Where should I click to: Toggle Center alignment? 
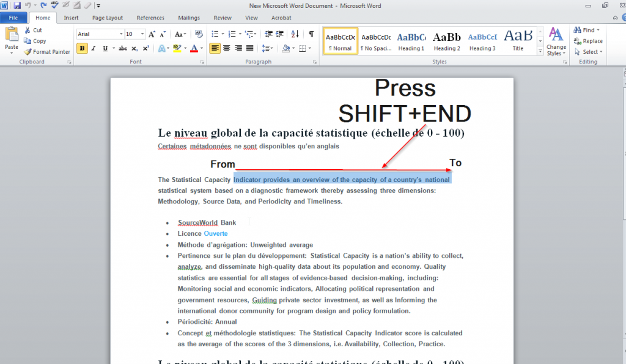pyautogui.click(x=226, y=48)
